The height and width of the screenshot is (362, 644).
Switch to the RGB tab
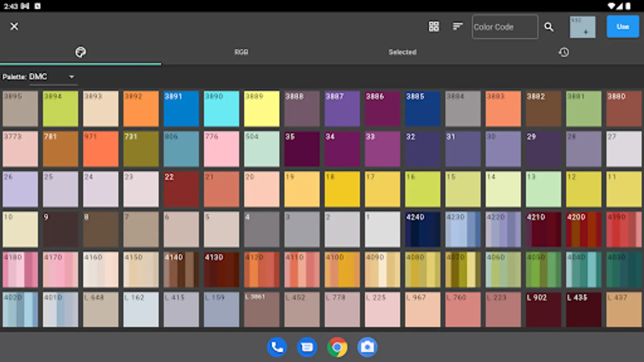coord(242,52)
